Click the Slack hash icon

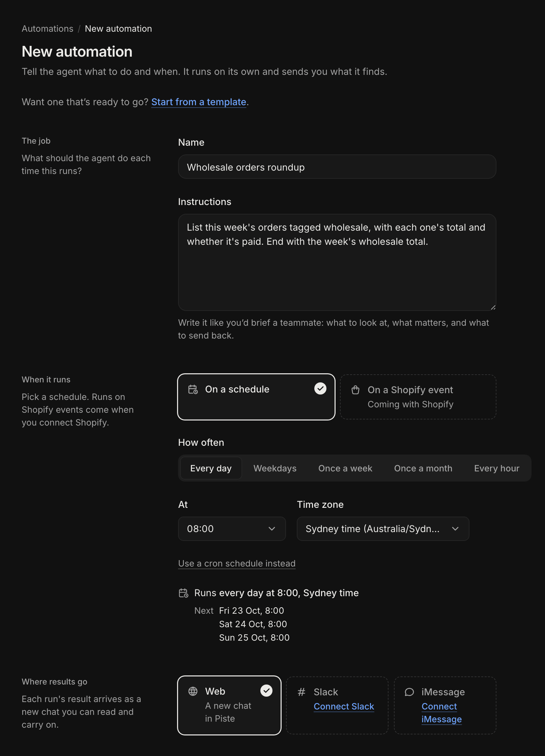point(302,692)
